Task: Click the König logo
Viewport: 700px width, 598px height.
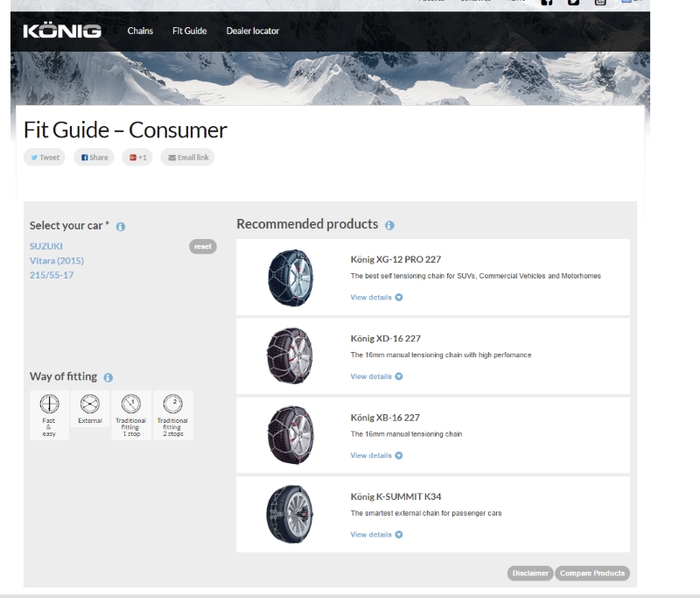Action: [62, 31]
